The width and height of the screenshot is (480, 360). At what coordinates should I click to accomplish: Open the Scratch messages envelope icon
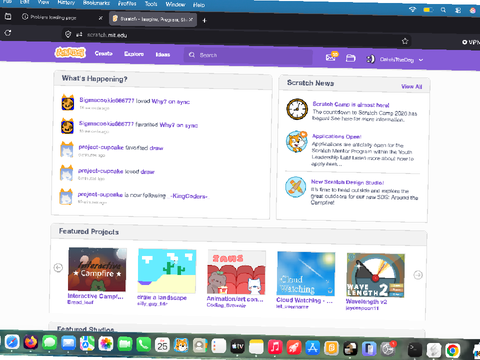(331, 57)
